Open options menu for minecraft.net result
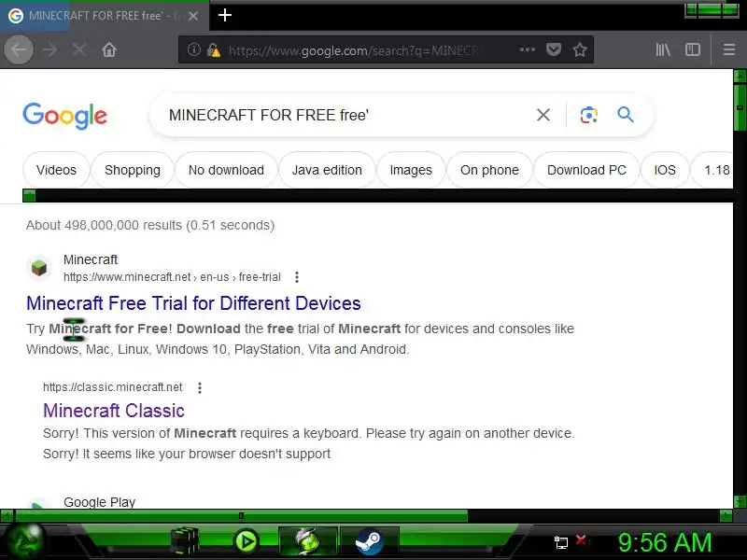This screenshot has width=747, height=560. (297, 277)
